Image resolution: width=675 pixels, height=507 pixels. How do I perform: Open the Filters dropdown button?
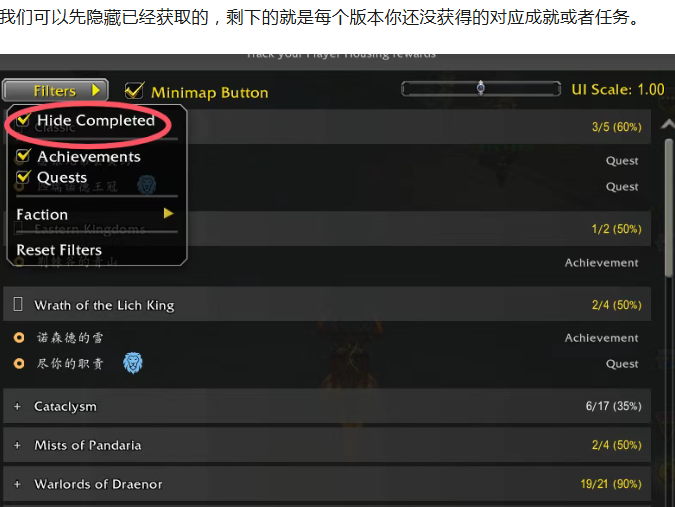[55, 90]
